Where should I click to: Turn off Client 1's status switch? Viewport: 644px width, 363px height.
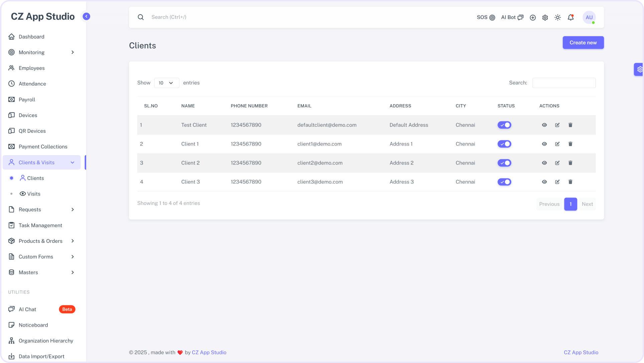pos(504,144)
